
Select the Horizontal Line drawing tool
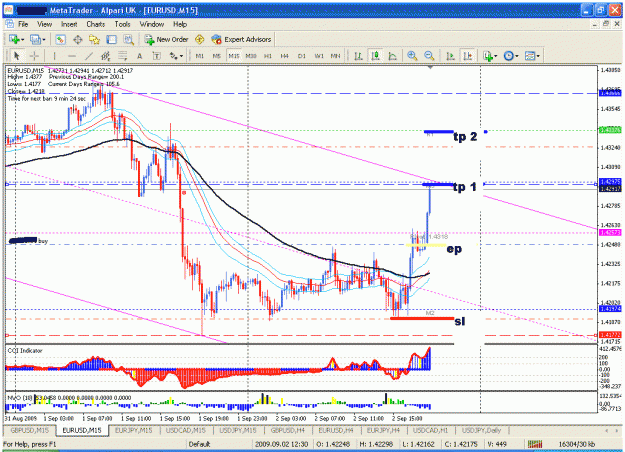coord(72,56)
